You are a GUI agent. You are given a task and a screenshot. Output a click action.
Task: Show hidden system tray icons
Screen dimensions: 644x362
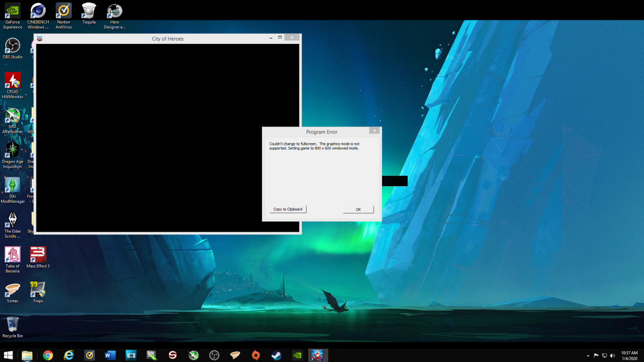[x=588, y=356]
